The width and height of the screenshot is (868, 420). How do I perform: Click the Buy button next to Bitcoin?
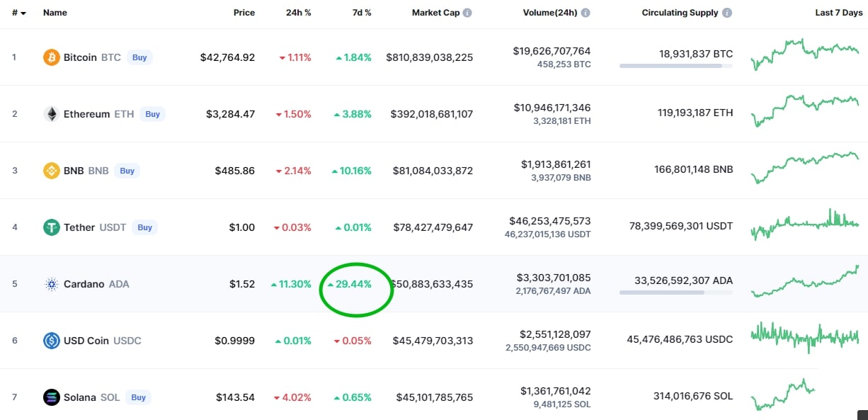click(x=139, y=57)
